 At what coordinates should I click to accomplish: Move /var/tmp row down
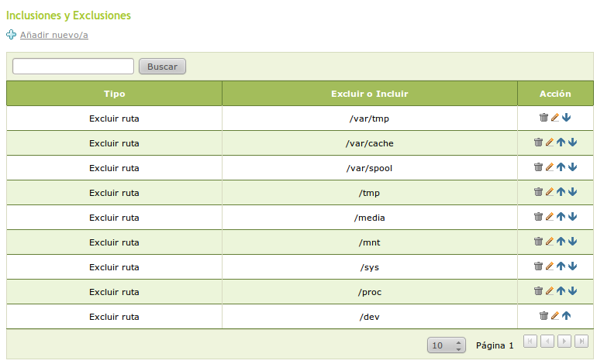point(566,118)
